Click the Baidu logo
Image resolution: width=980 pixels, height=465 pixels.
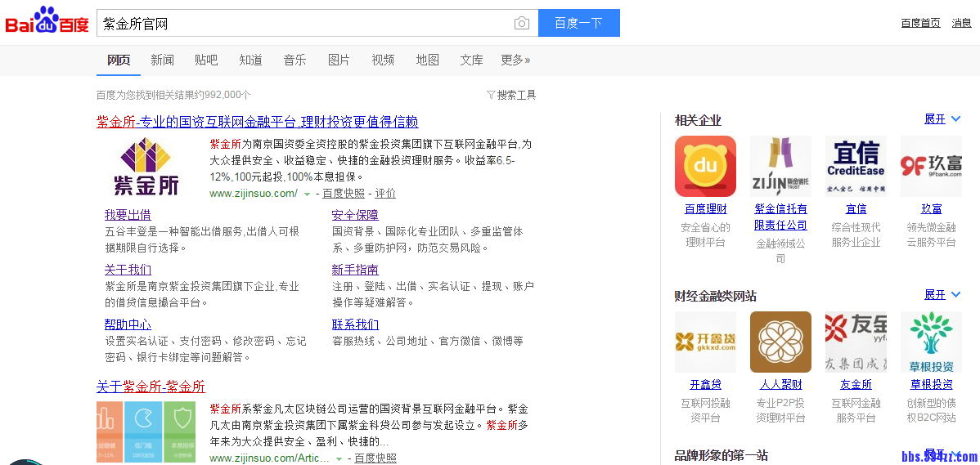pyautogui.click(x=47, y=20)
